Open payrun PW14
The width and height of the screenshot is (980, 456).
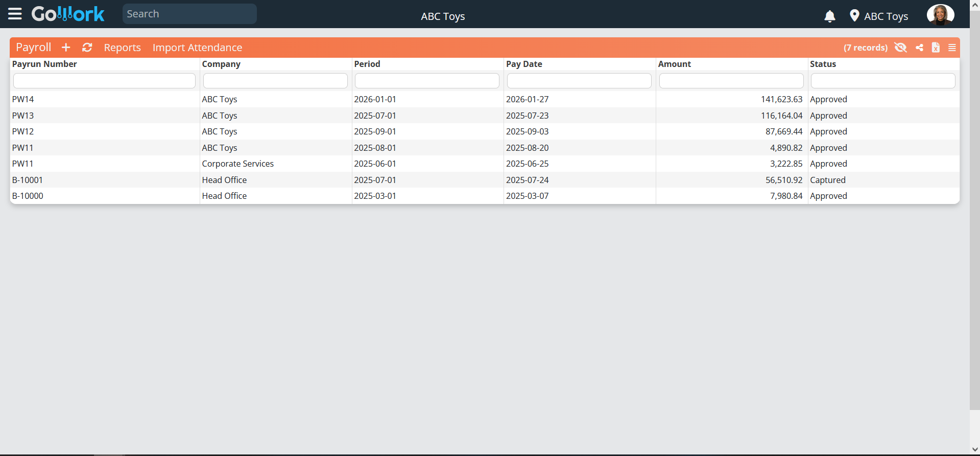pos(23,99)
